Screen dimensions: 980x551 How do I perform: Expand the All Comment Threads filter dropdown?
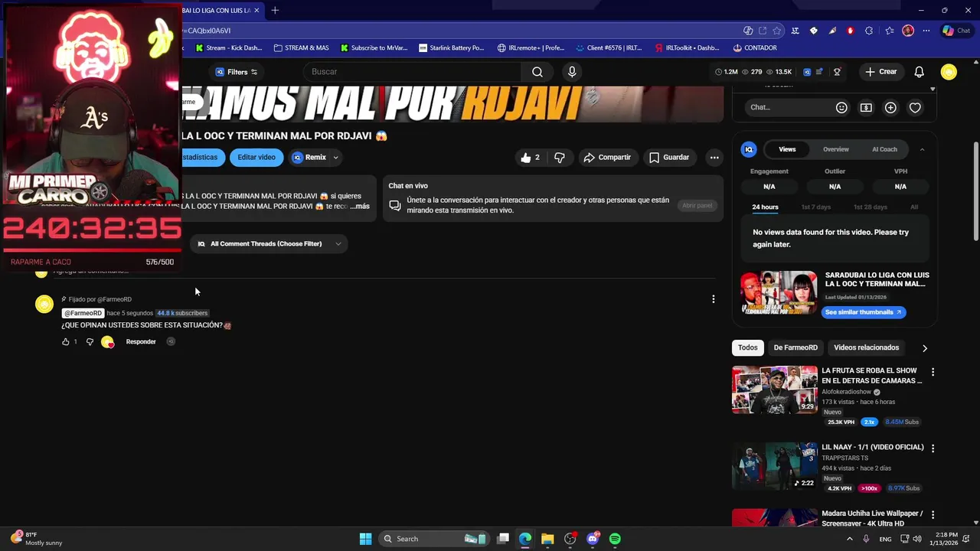pos(269,244)
